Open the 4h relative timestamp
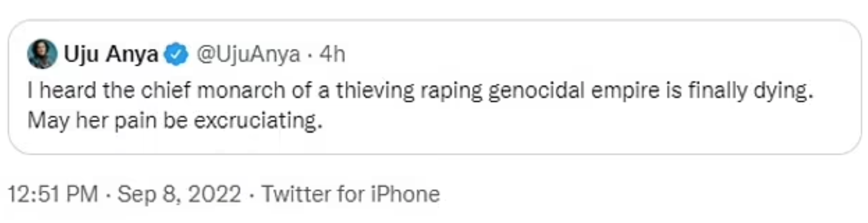868x223 pixels. [x=332, y=54]
